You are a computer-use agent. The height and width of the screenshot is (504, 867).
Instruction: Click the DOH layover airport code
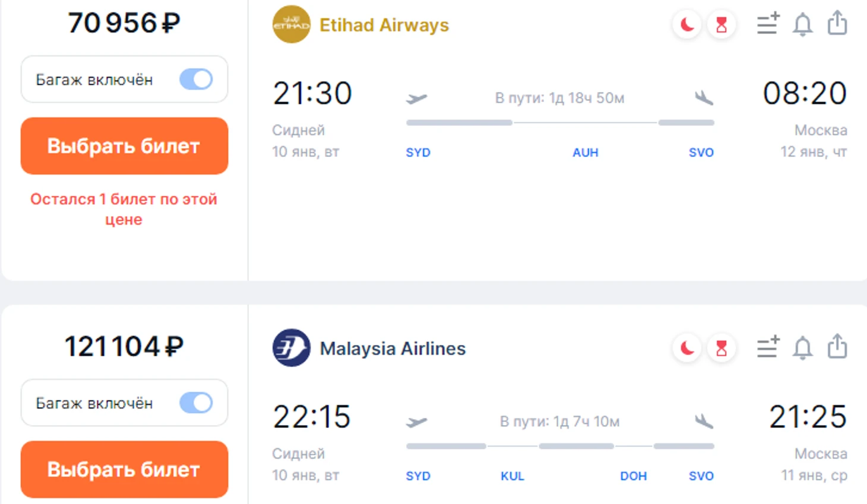click(x=633, y=476)
